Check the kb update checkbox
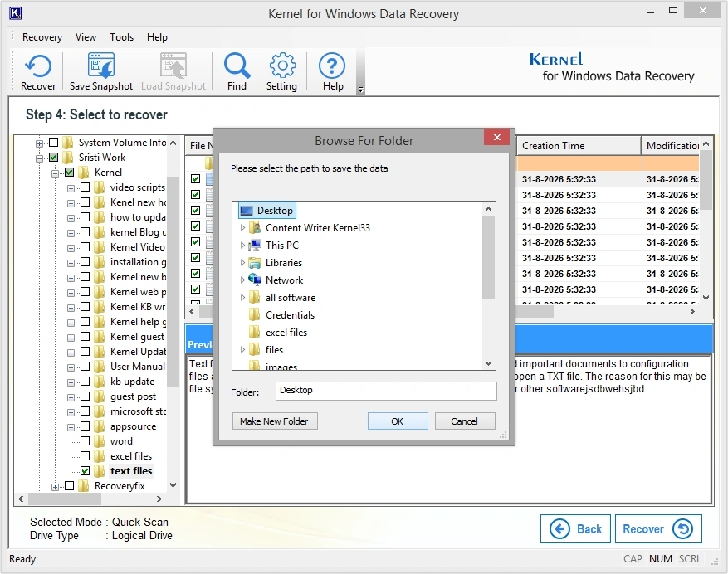The height and width of the screenshot is (574, 728). 85,382
